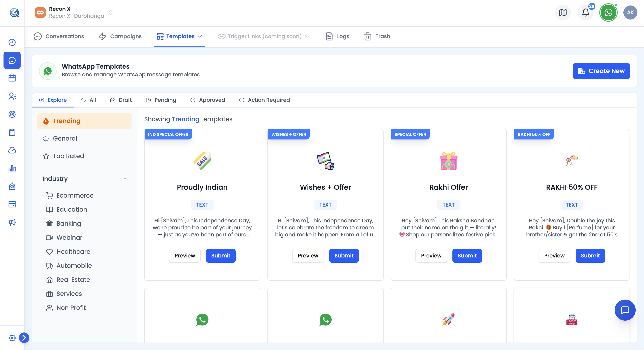Screen dimensions: 644x350
Task: Open the Recon X workspace switcher
Action: tap(74, 12)
